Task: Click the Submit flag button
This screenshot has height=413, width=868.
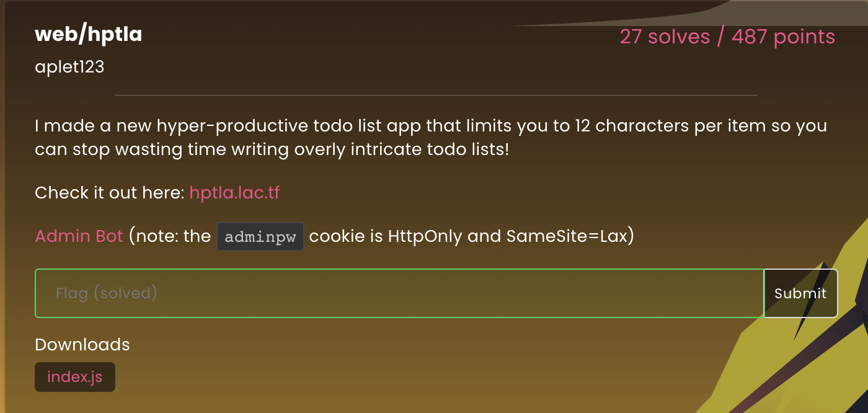Action: (800, 293)
